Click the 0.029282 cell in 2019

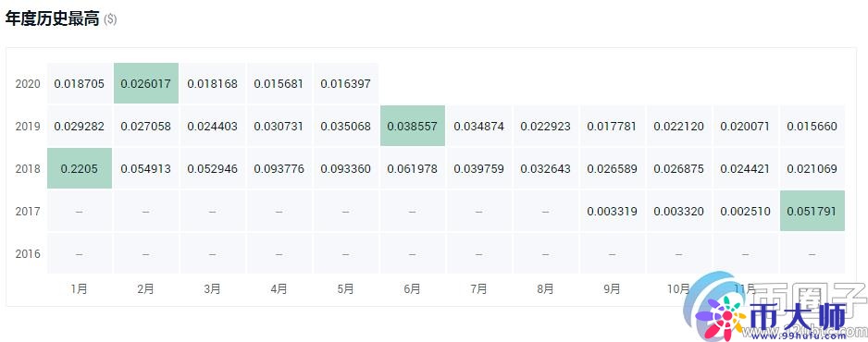click(x=80, y=127)
